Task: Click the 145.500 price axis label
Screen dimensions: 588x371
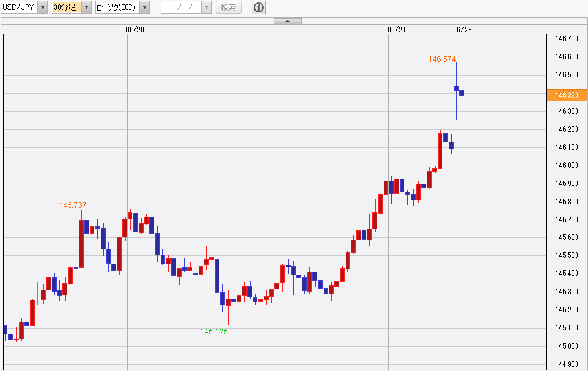Action: click(567, 255)
